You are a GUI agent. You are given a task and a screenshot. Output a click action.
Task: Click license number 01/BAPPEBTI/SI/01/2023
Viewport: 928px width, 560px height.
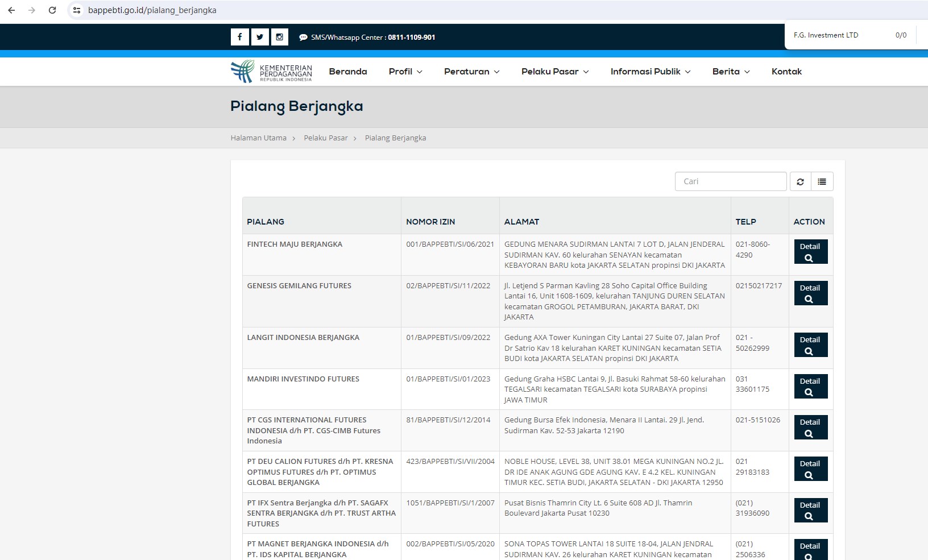(x=448, y=379)
